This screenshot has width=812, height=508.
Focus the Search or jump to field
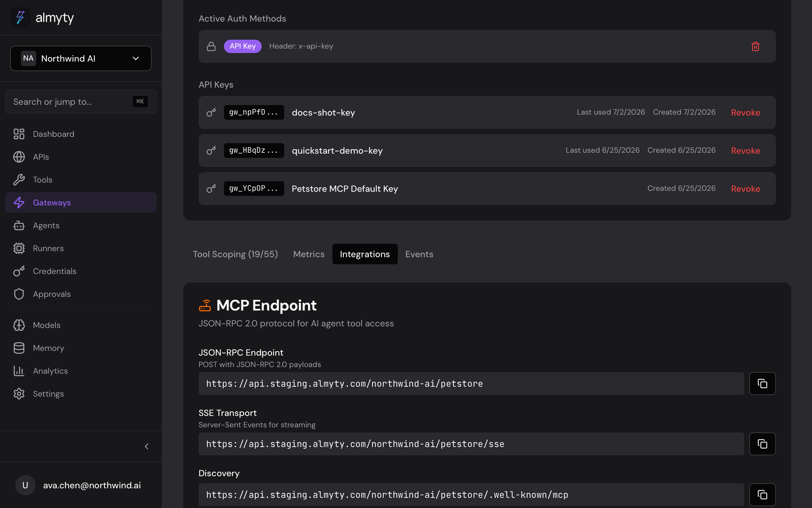point(81,102)
